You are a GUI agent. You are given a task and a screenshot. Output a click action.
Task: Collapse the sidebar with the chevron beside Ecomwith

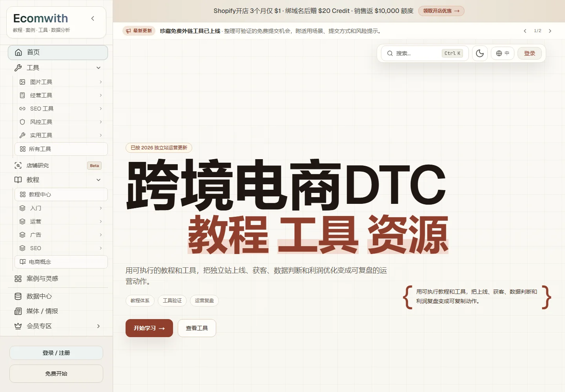tap(93, 18)
